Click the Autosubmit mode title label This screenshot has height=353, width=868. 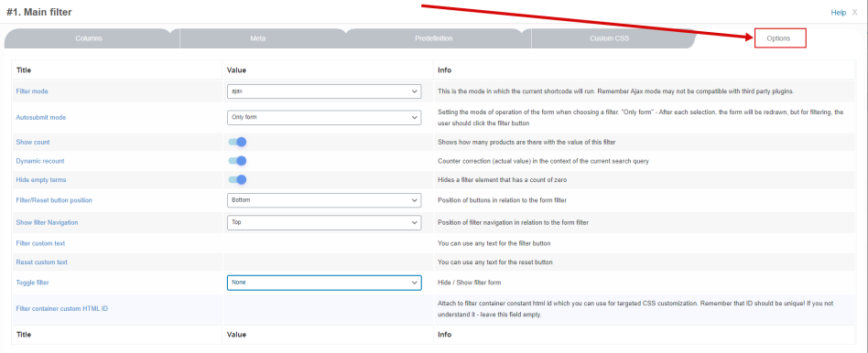coord(41,118)
